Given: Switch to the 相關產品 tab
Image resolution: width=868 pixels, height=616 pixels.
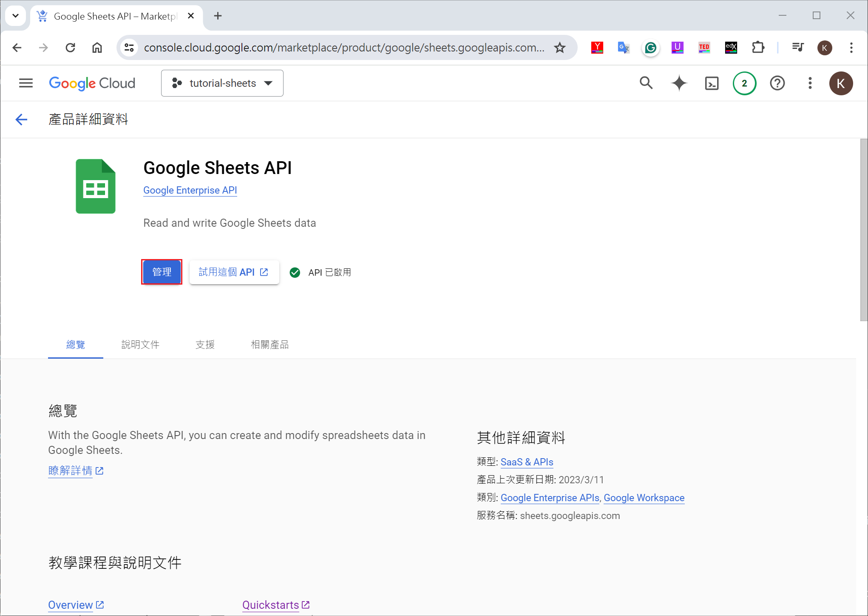Looking at the screenshot, I should pos(269,345).
